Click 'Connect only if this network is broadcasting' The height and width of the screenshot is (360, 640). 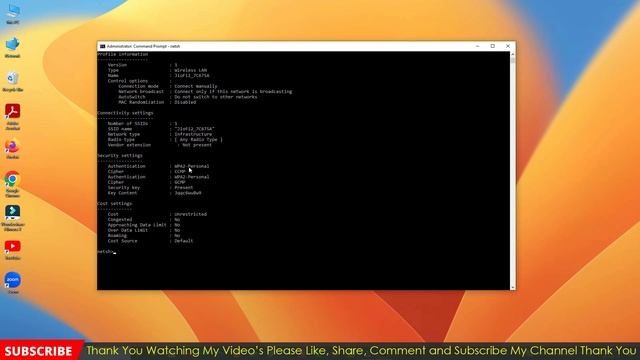(x=233, y=91)
